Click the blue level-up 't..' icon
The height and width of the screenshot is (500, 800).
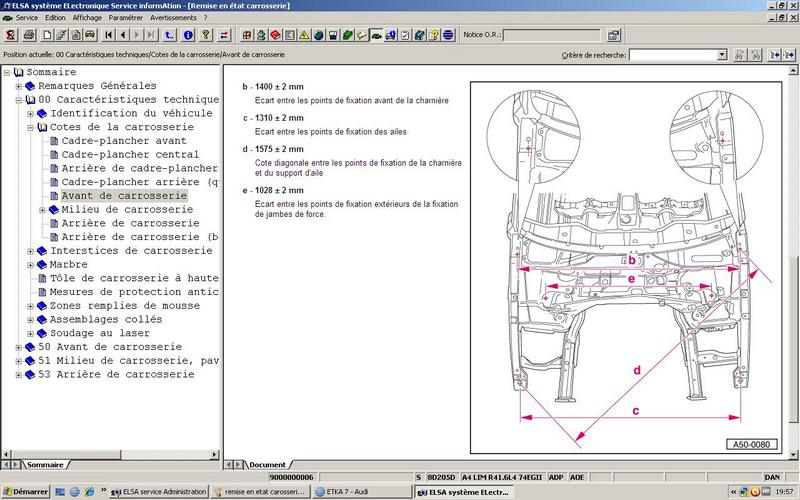(x=169, y=35)
